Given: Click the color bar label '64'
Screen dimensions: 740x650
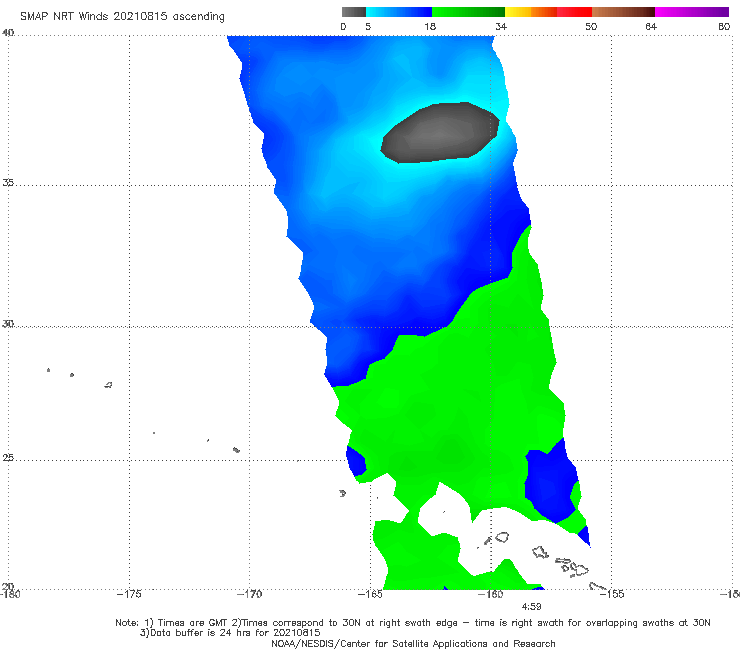Looking at the screenshot, I should click(651, 26).
